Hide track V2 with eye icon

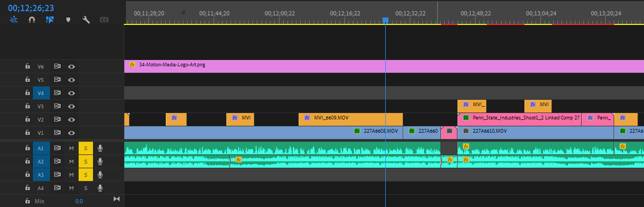pos(71,119)
